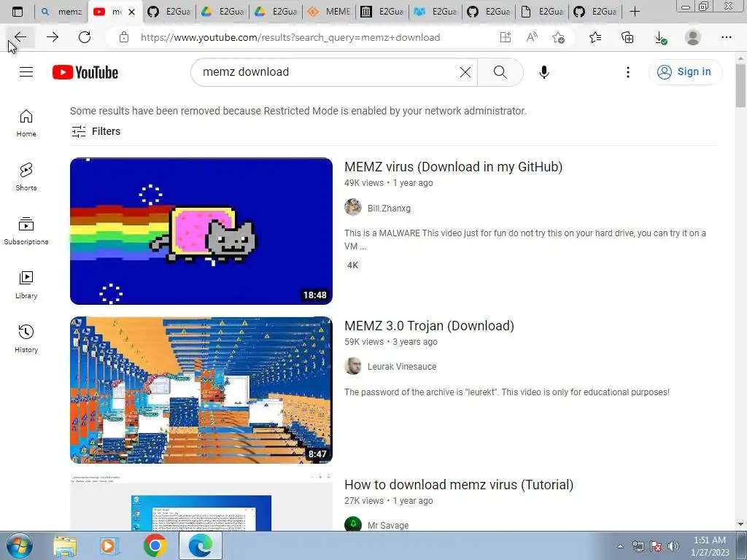Open Home in the YouTube sidebar
The width and height of the screenshot is (747, 560).
click(26, 123)
